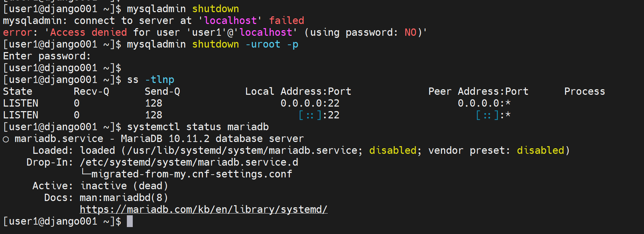Click the "Local Address:Port" column header

point(298,92)
